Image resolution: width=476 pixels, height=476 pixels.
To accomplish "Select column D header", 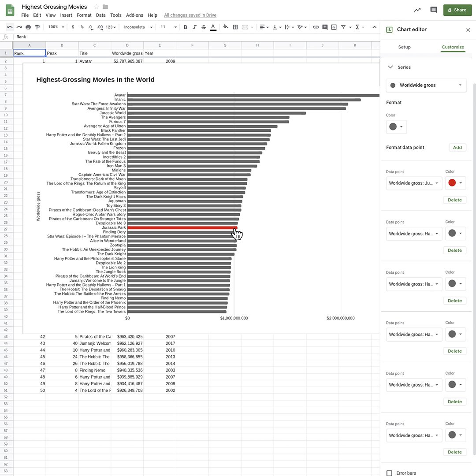I will 127,45.
